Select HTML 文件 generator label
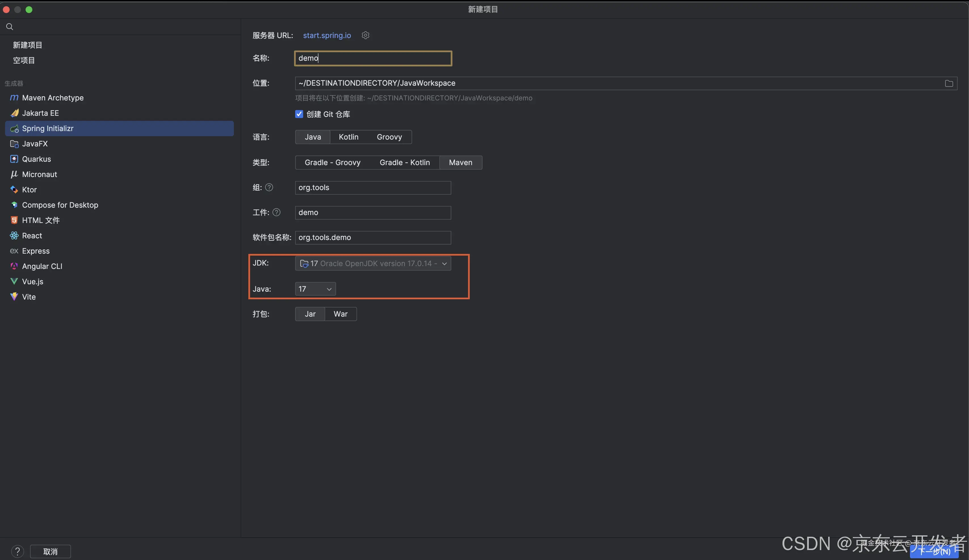The width and height of the screenshot is (969, 560). coord(41,220)
